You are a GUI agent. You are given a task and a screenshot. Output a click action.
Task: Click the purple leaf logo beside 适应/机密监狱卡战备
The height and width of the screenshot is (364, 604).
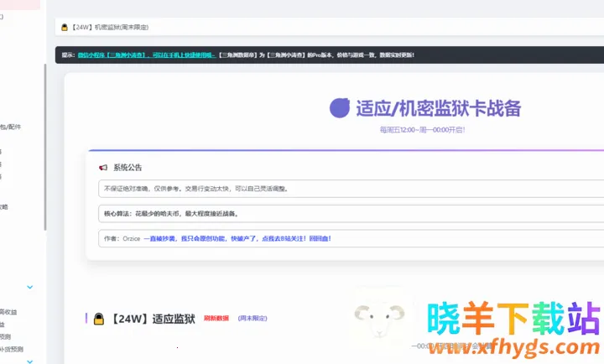[x=340, y=108]
